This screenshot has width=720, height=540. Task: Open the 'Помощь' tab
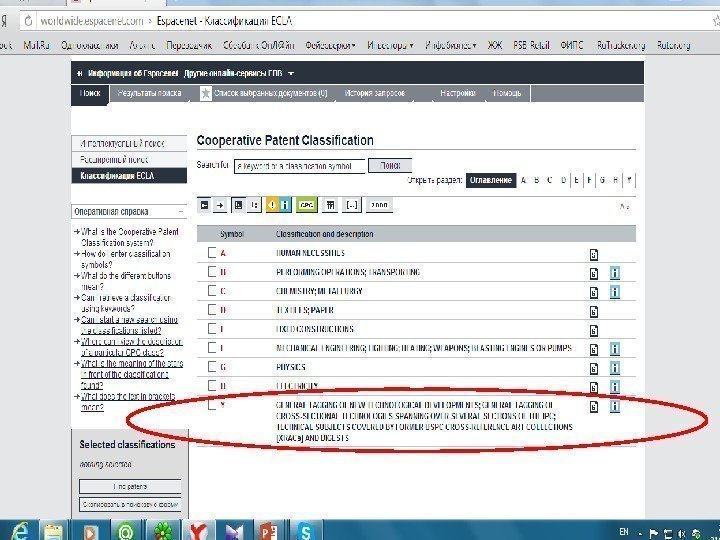click(507, 94)
